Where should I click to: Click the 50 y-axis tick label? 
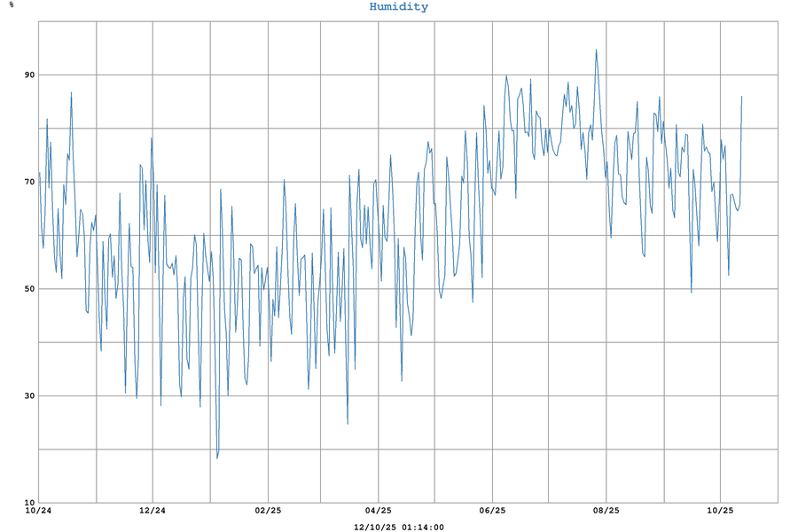point(29,289)
